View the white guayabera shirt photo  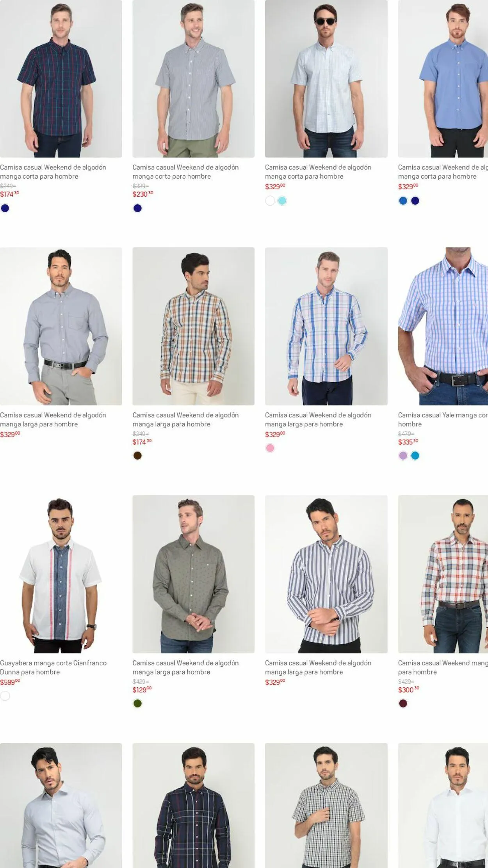coord(61,574)
